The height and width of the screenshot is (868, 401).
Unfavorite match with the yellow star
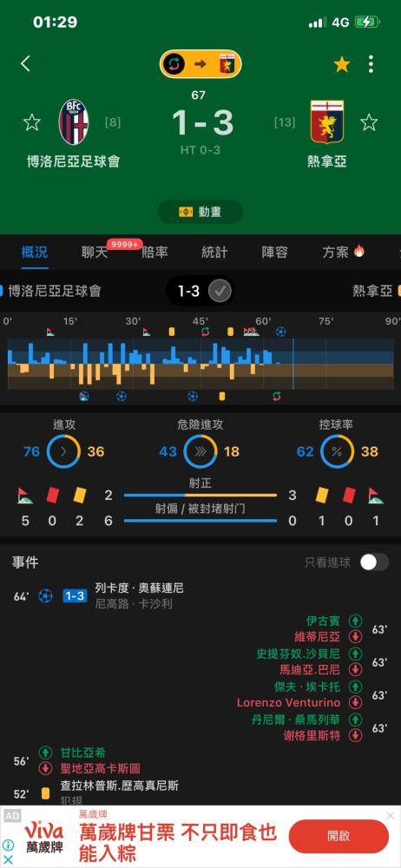[x=342, y=65]
